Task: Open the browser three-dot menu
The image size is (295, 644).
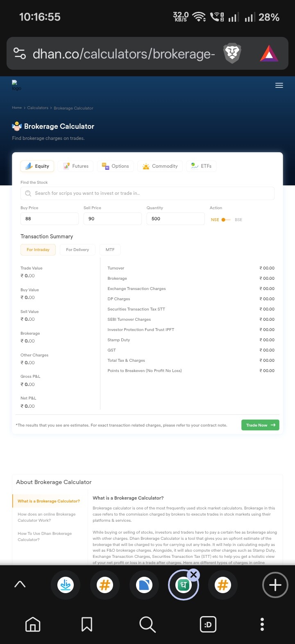Action: pyautogui.click(x=262, y=624)
